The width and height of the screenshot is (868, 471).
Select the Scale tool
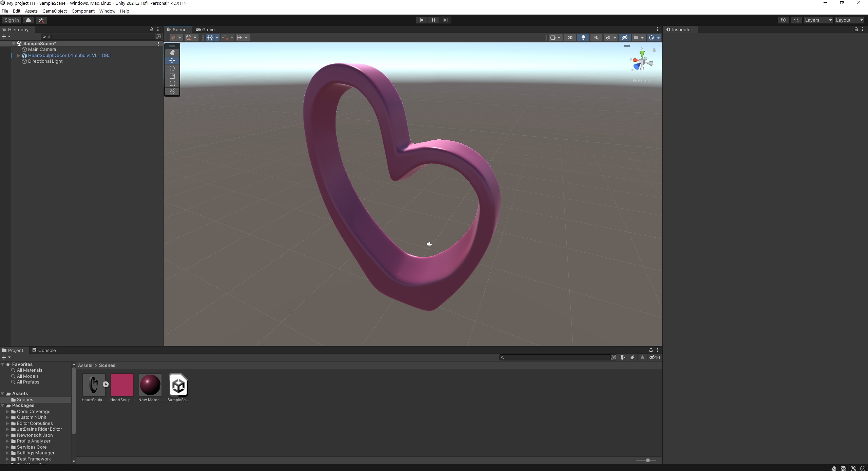coord(172,76)
